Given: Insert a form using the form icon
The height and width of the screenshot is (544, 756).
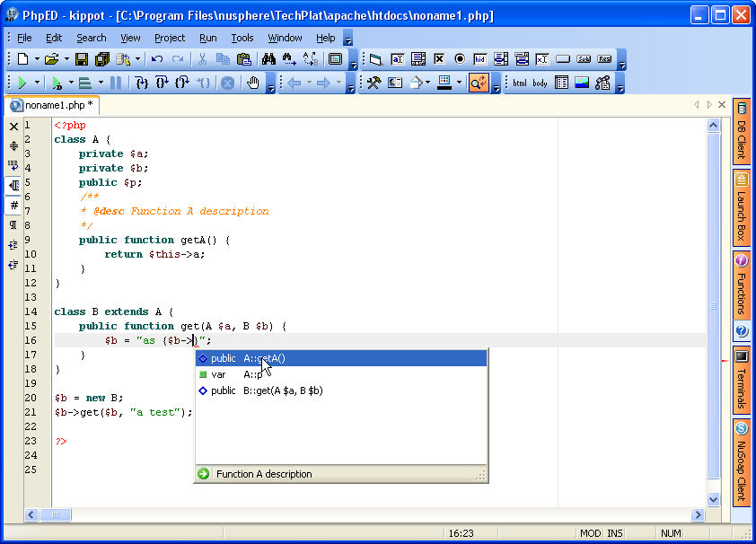Looking at the screenshot, I should click(x=375, y=59).
